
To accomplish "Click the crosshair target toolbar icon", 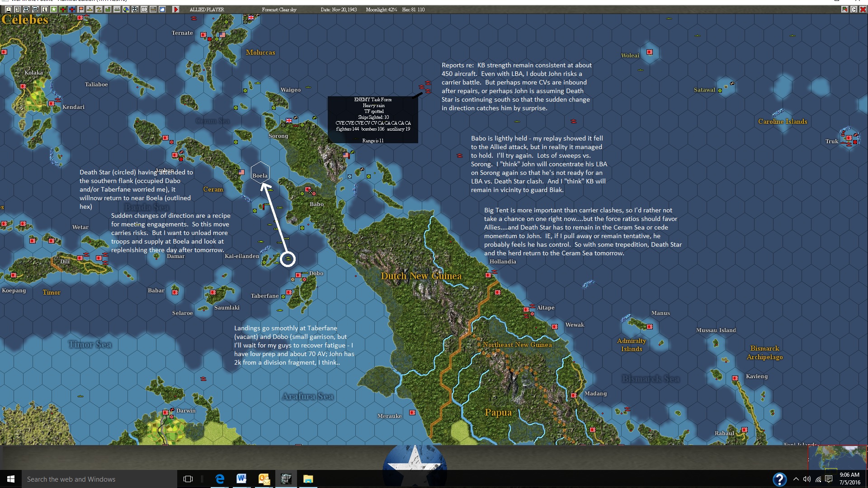I will point(135,9).
